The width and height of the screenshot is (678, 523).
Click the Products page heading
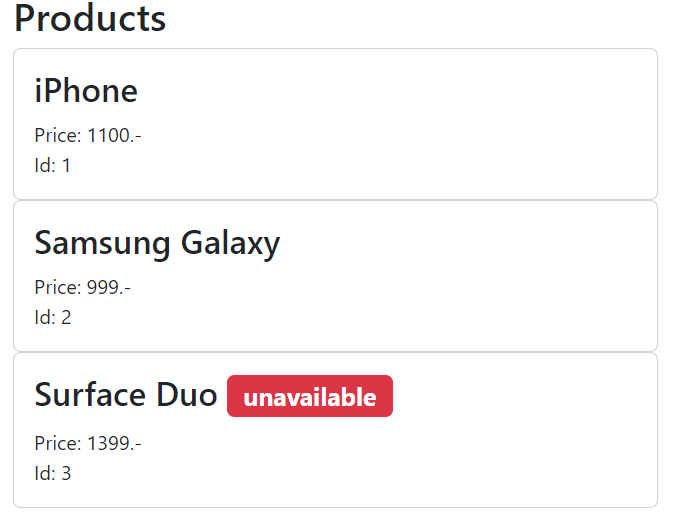point(90,19)
